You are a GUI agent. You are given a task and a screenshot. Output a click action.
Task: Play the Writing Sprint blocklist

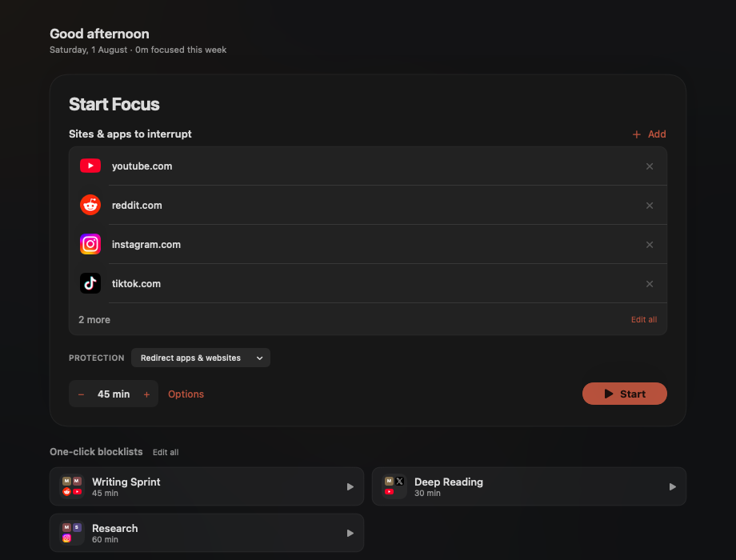[x=350, y=486]
